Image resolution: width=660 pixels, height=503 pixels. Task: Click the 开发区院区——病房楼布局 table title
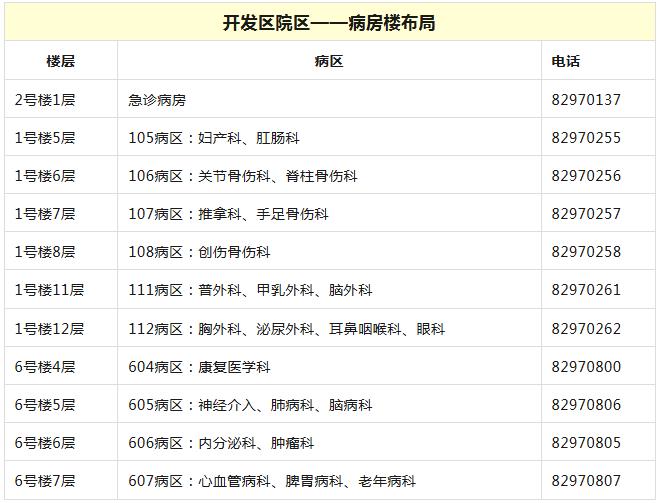[329, 22]
